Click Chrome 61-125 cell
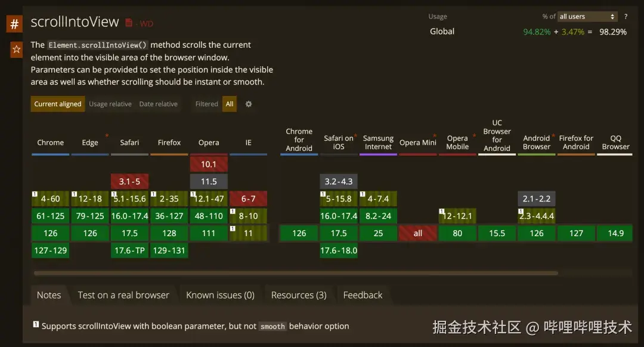The height and width of the screenshot is (347, 644). pos(51,216)
